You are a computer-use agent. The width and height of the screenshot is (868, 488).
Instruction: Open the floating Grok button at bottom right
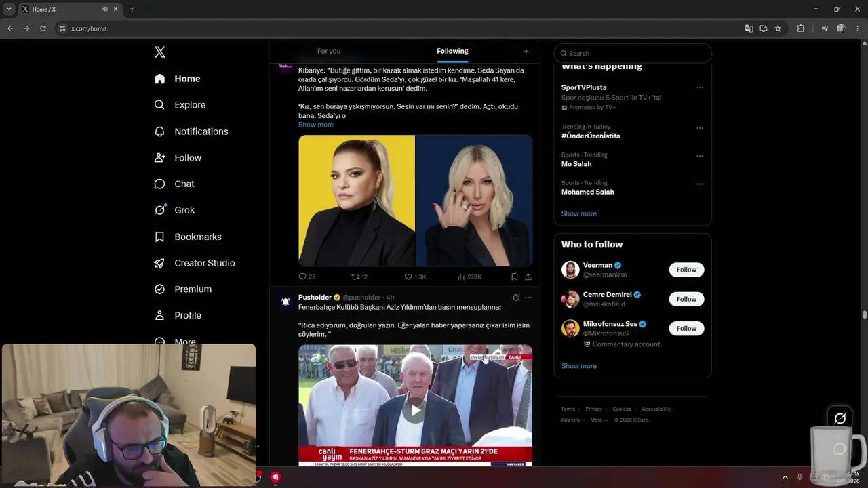840,418
